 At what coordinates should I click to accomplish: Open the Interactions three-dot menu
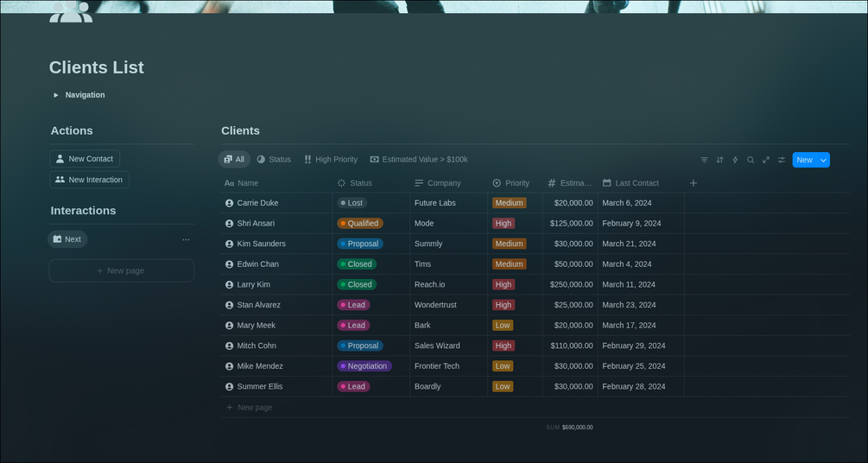[186, 240]
